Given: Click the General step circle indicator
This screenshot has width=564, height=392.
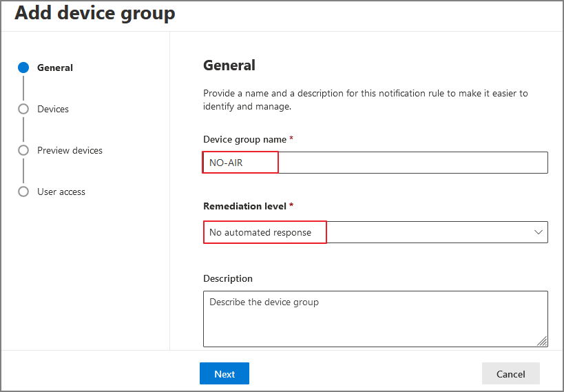Looking at the screenshot, I should click(x=23, y=68).
